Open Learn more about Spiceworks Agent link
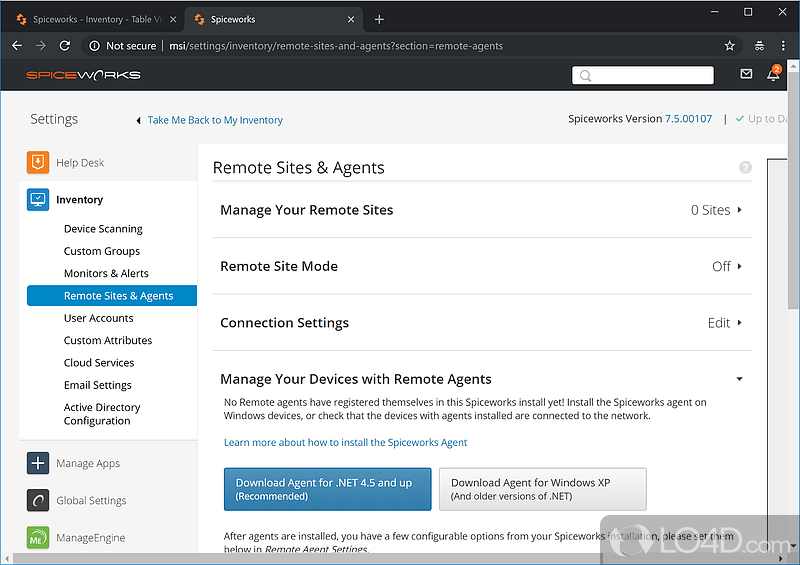800x565 pixels. point(345,442)
